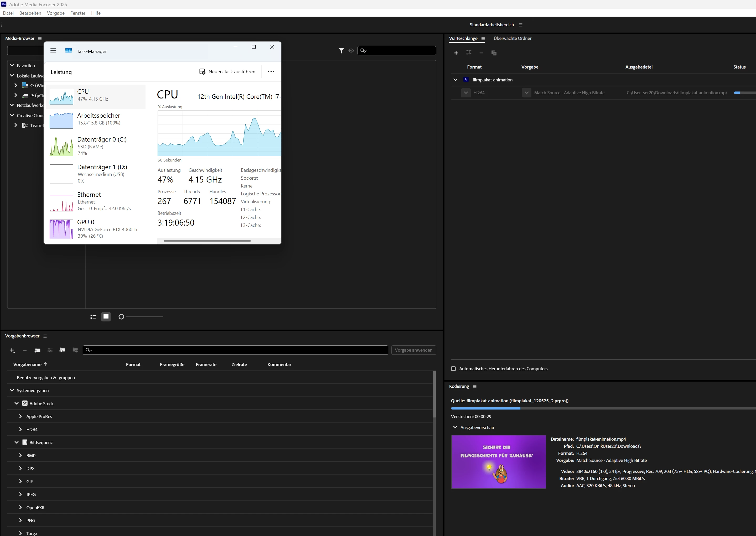Collapse the Ausgabevorschau section
756x536 pixels.
(455, 427)
